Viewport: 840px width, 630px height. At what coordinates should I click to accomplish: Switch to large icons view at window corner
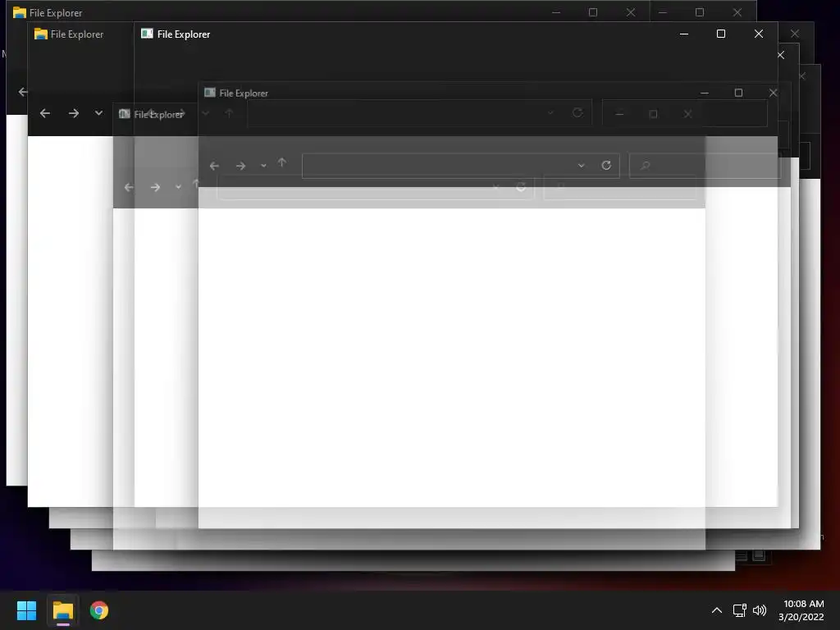pyautogui.click(x=759, y=555)
